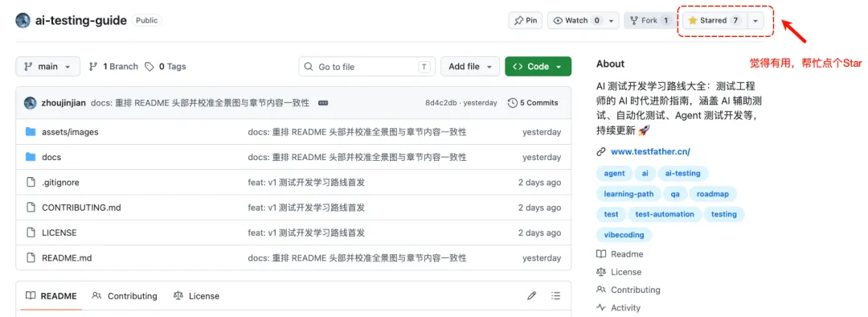This screenshot has width=868, height=317.
Task: Open the main branch selector dropdown
Action: point(47,67)
